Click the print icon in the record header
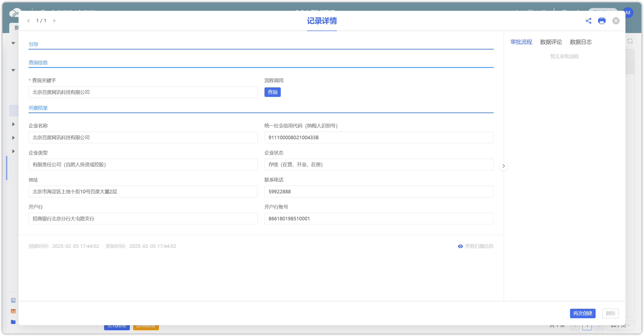This screenshot has height=336, width=644. pos(602,21)
